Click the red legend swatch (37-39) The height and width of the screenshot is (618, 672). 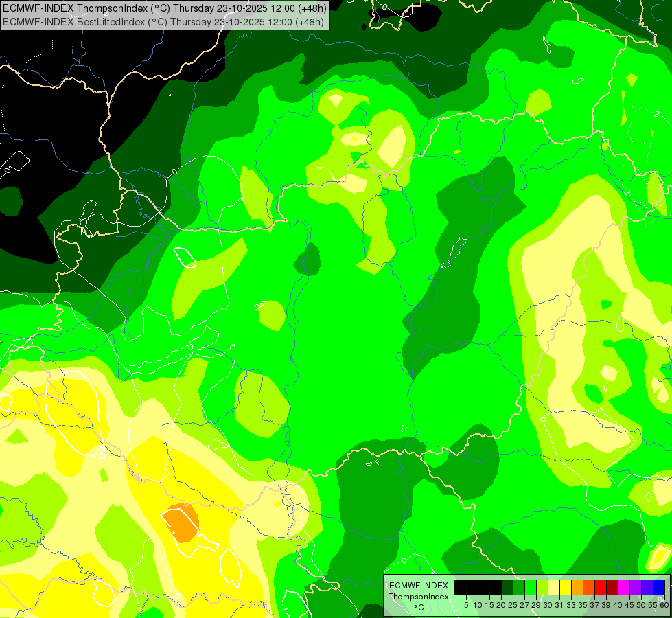[x=601, y=587]
